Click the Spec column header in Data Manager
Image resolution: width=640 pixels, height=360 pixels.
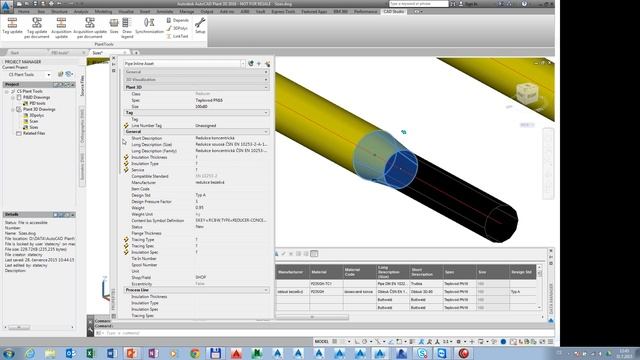coord(460,272)
